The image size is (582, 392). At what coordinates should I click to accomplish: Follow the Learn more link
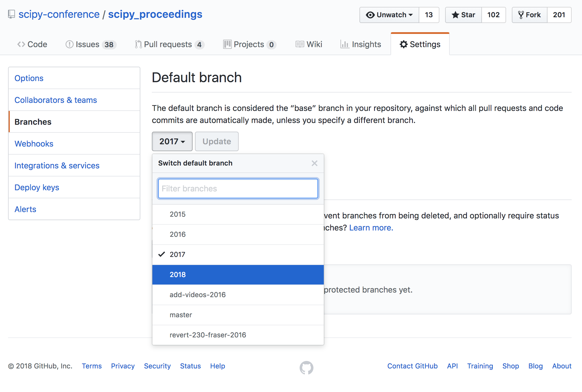pyautogui.click(x=371, y=228)
